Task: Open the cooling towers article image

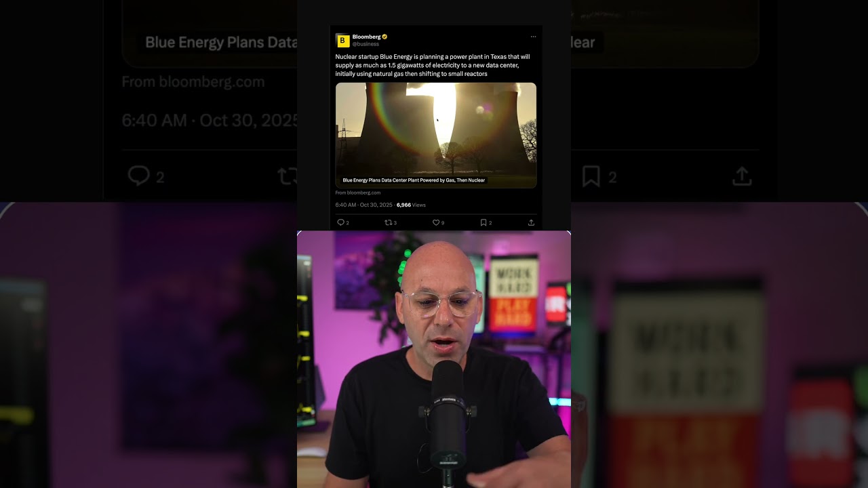Action: point(436,135)
